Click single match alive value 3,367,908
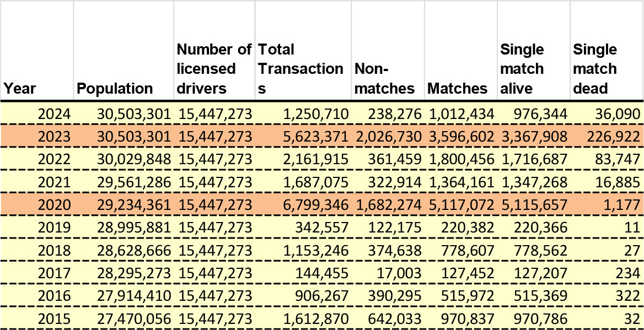This screenshot has width=644, height=330. (535, 137)
